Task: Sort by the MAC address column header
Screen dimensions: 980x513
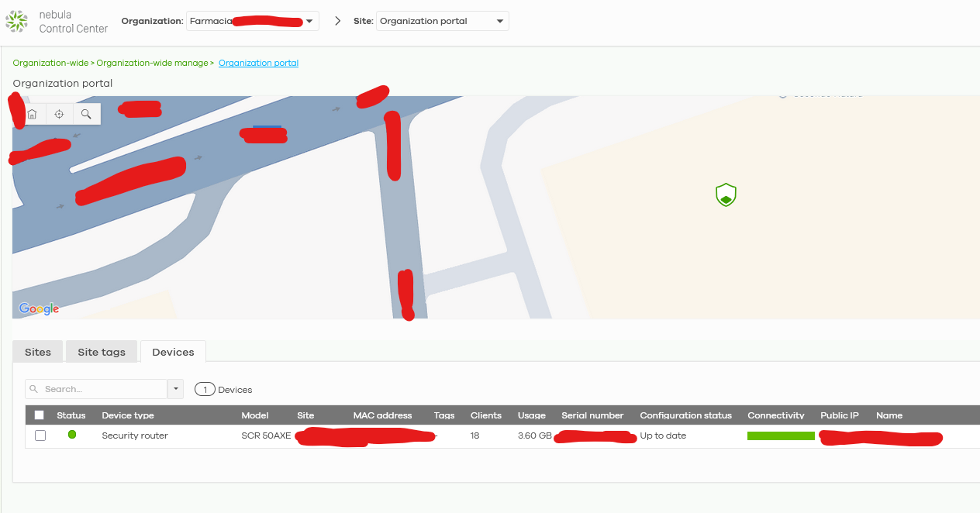Action: pos(383,415)
